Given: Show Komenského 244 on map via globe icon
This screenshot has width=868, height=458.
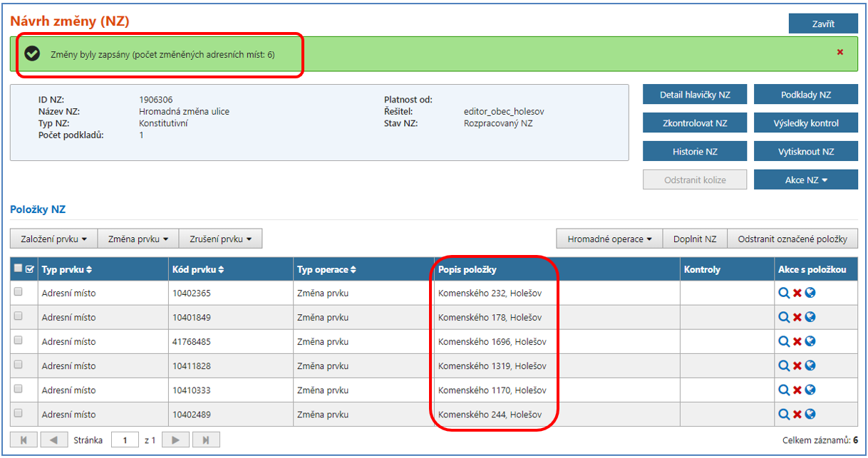Looking at the screenshot, I should (x=810, y=415).
